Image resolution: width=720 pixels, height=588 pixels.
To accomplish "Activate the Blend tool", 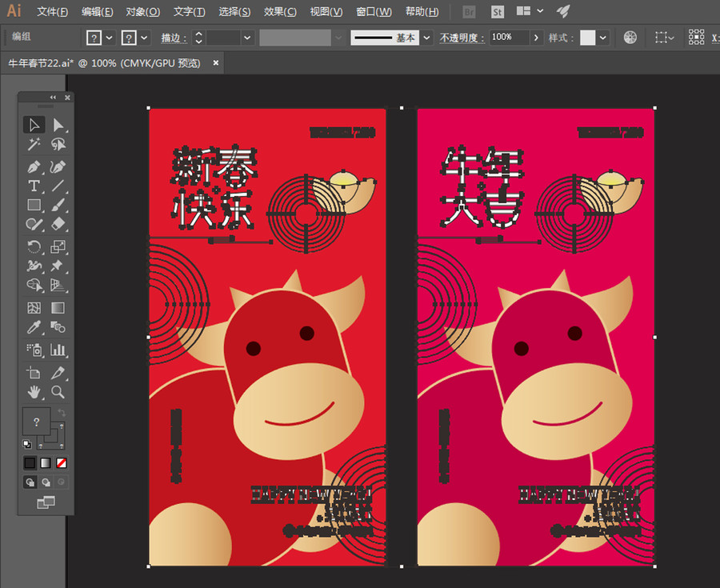I will [58, 327].
